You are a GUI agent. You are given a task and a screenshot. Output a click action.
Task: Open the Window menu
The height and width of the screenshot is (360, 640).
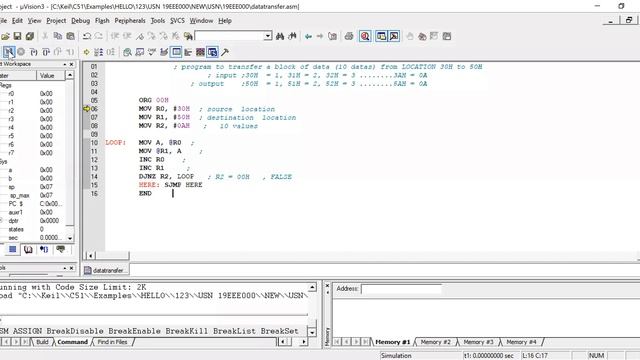(x=201, y=20)
